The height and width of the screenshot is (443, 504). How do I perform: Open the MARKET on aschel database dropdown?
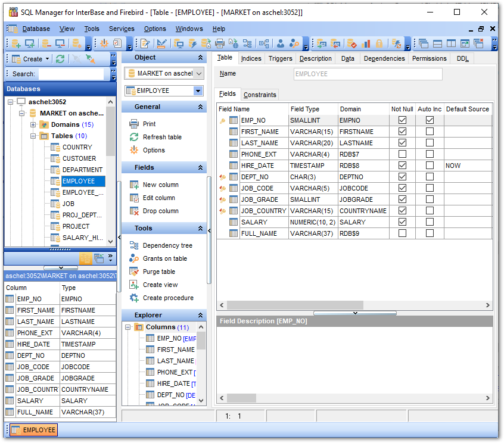click(x=198, y=73)
